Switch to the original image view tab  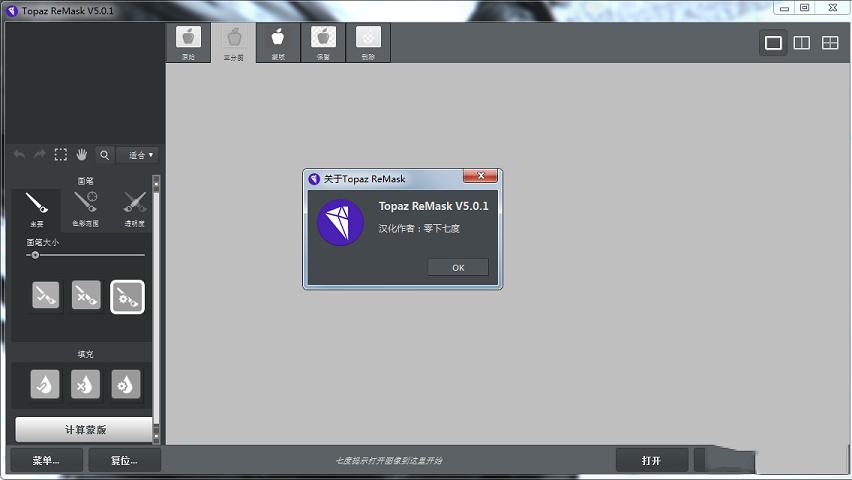coord(188,42)
